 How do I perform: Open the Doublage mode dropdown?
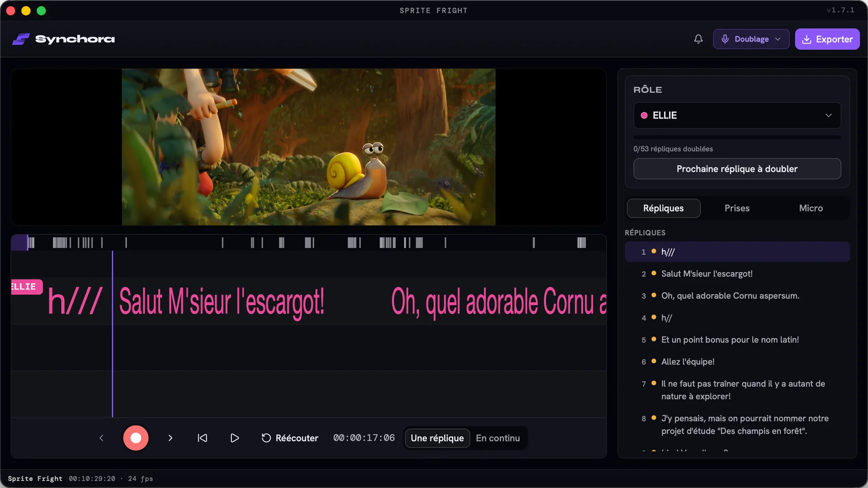pyautogui.click(x=751, y=39)
